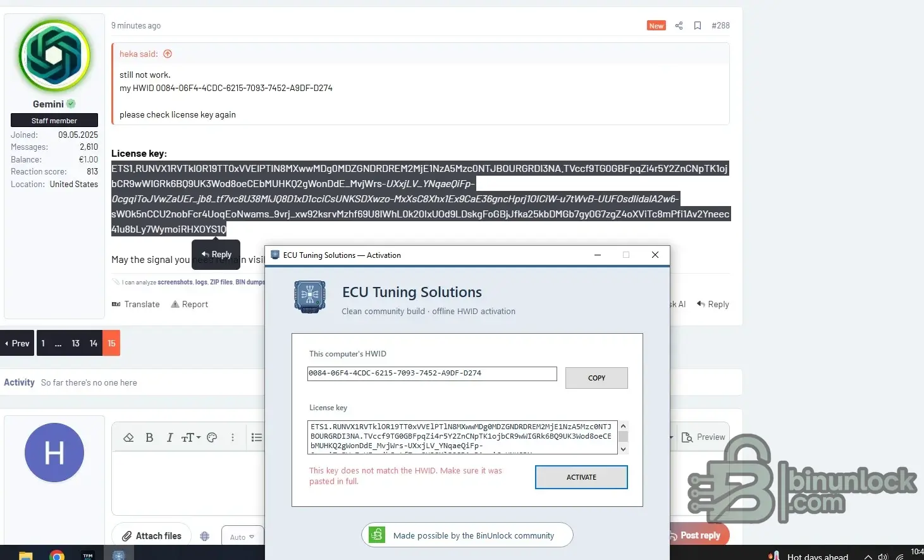Image resolution: width=924 pixels, height=560 pixels.
Task: Click the Staff member badge
Action: pyautogui.click(x=54, y=121)
